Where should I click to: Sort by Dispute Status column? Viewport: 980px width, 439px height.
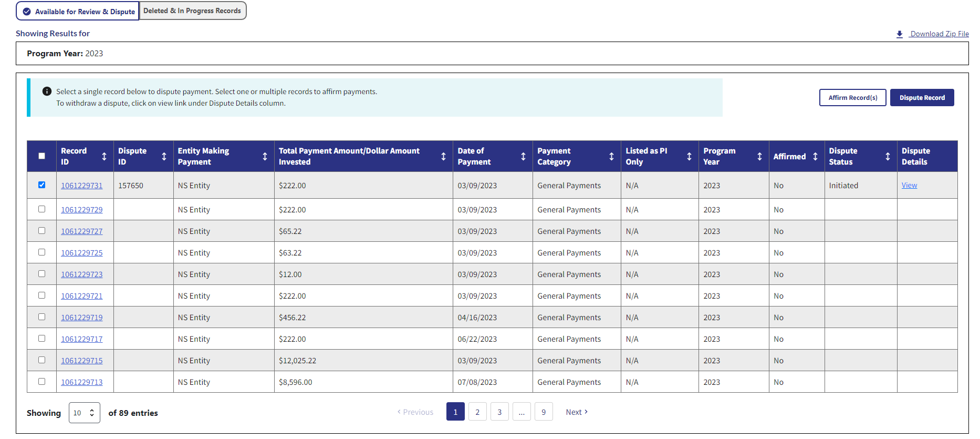click(888, 157)
